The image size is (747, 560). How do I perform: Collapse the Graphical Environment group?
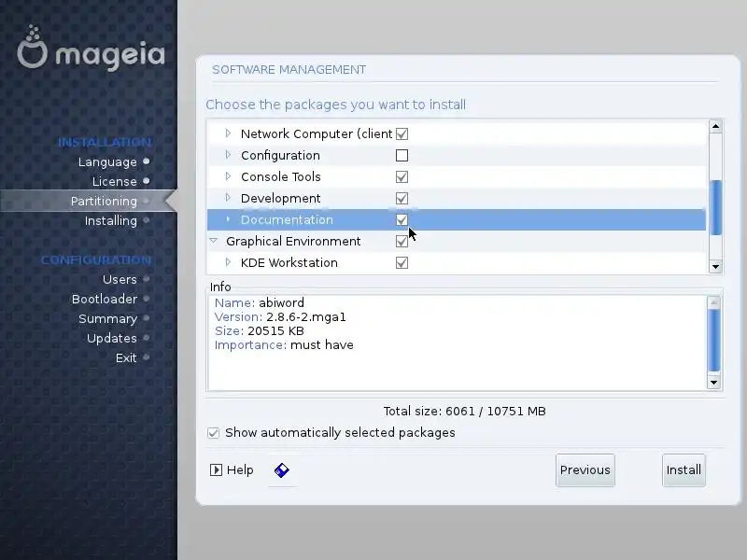click(x=214, y=241)
